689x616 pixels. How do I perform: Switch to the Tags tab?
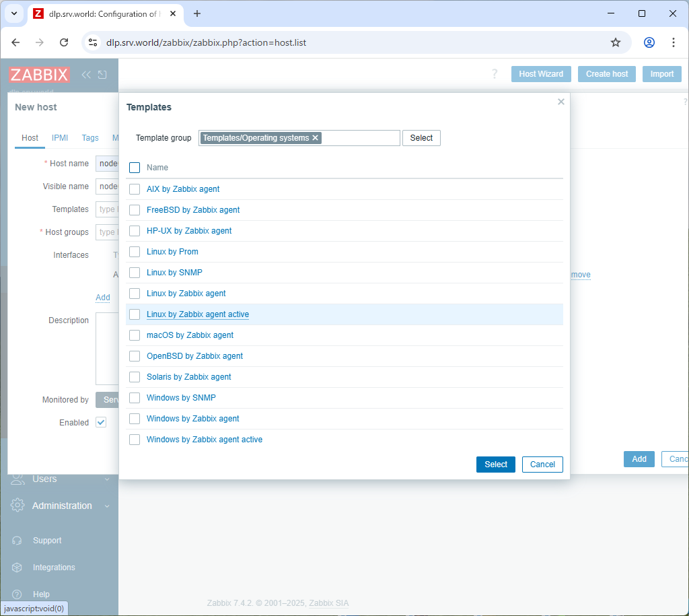pyautogui.click(x=90, y=138)
